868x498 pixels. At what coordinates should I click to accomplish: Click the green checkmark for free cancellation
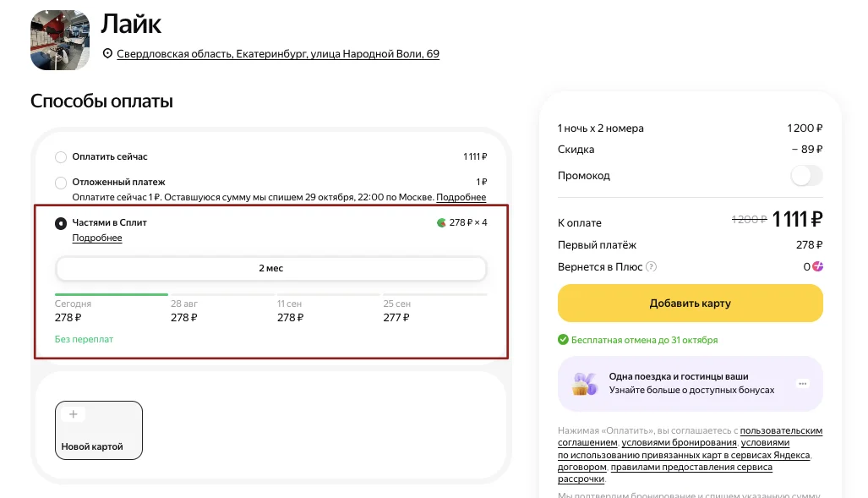point(563,340)
